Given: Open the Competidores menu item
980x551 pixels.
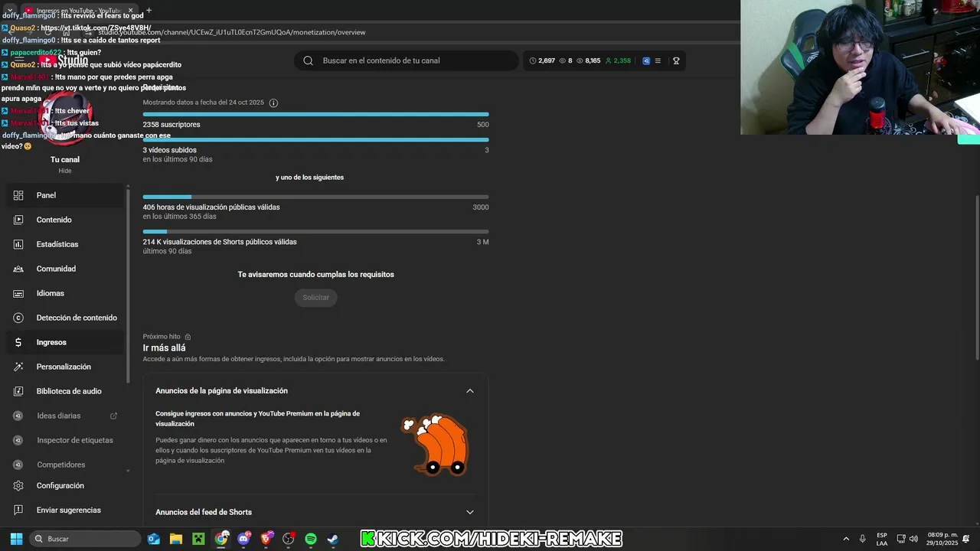Looking at the screenshot, I should point(61,465).
